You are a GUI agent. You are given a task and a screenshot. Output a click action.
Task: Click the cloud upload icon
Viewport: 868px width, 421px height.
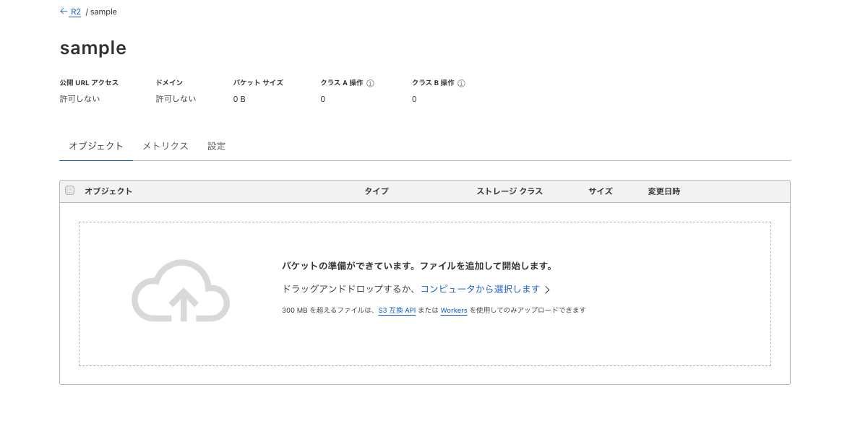(x=181, y=290)
